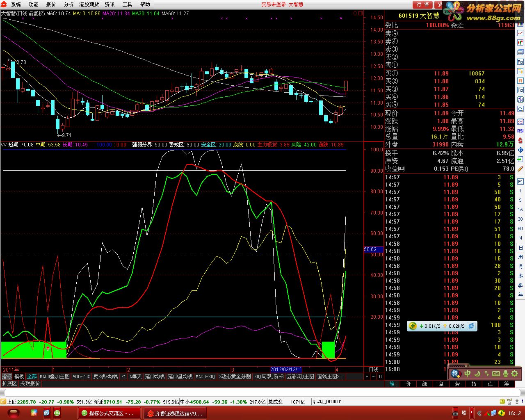525x420 pixels.
Task: Click the 扩展区 button
Action: click(x=9, y=383)
